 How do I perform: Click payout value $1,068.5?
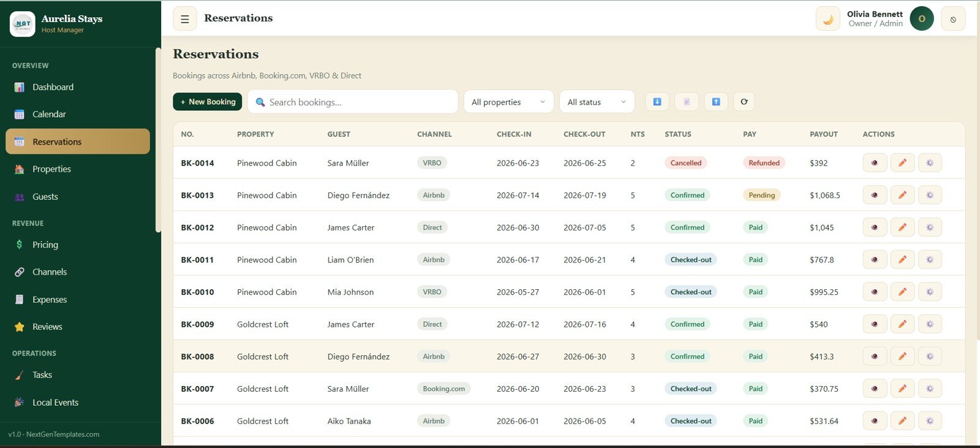click(825, 196)
